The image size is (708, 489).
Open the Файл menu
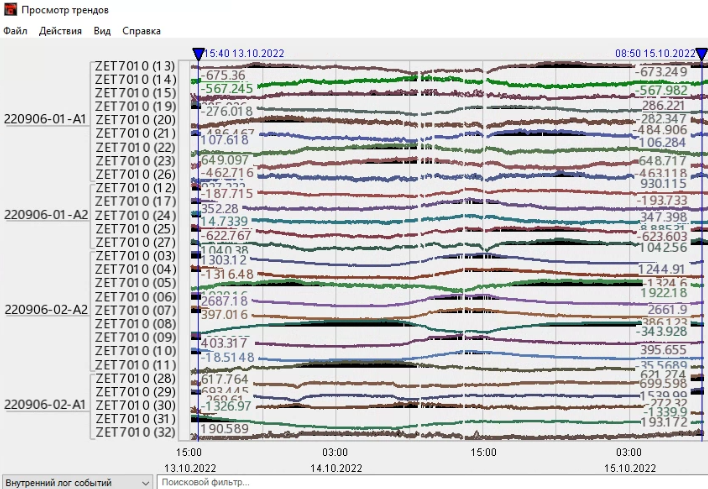(x=15, y=31)
